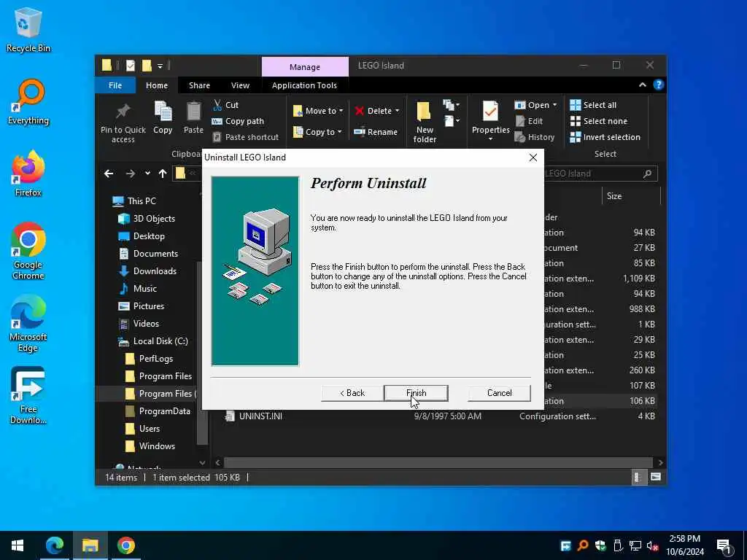This screenshot has width=747, height=560.
Task: Switch to the Share ribbon tab
Action: (199, 85)
